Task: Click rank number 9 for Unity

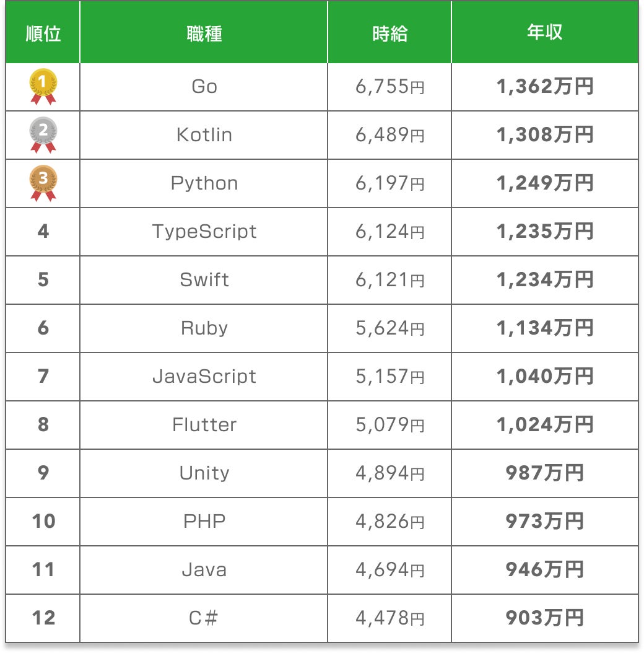Action: coord(43,473)
